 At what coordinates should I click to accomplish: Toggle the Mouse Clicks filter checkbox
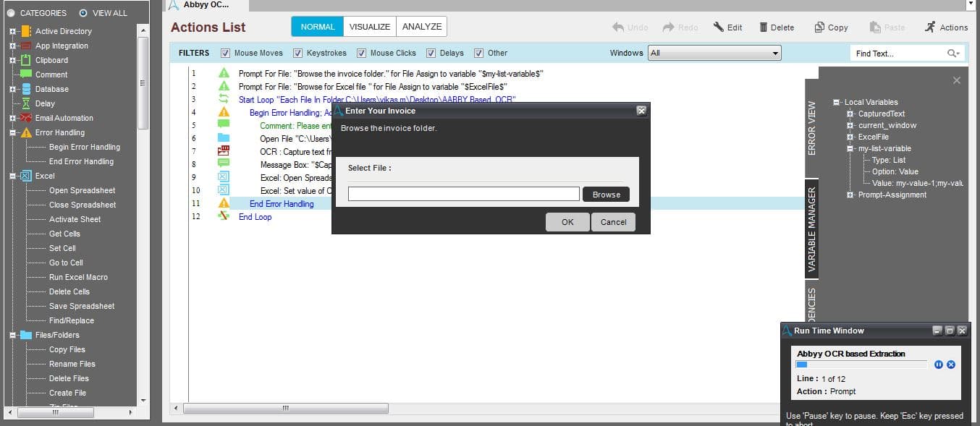coord(361,53)
